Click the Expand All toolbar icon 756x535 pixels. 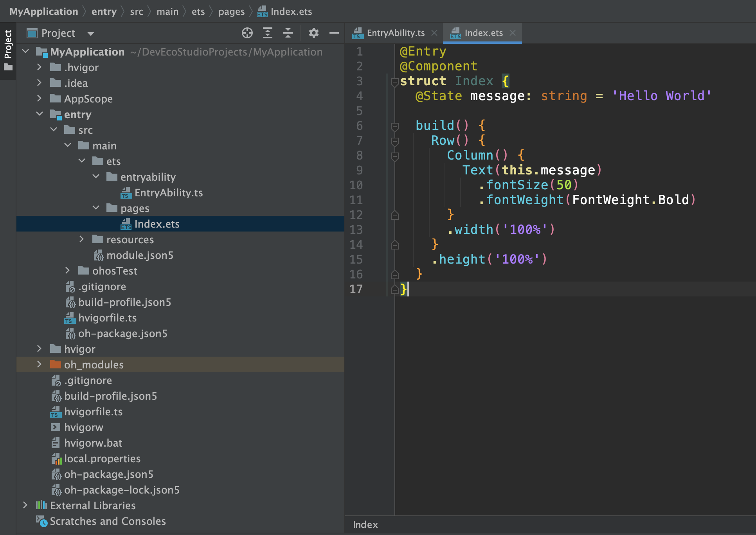(x=267, y=33)
